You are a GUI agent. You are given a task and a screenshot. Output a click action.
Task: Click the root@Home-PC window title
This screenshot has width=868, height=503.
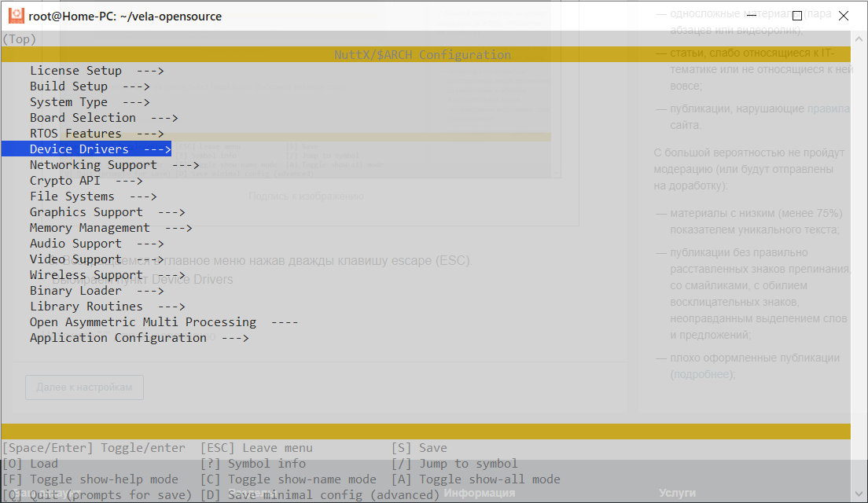click(125, 16)
